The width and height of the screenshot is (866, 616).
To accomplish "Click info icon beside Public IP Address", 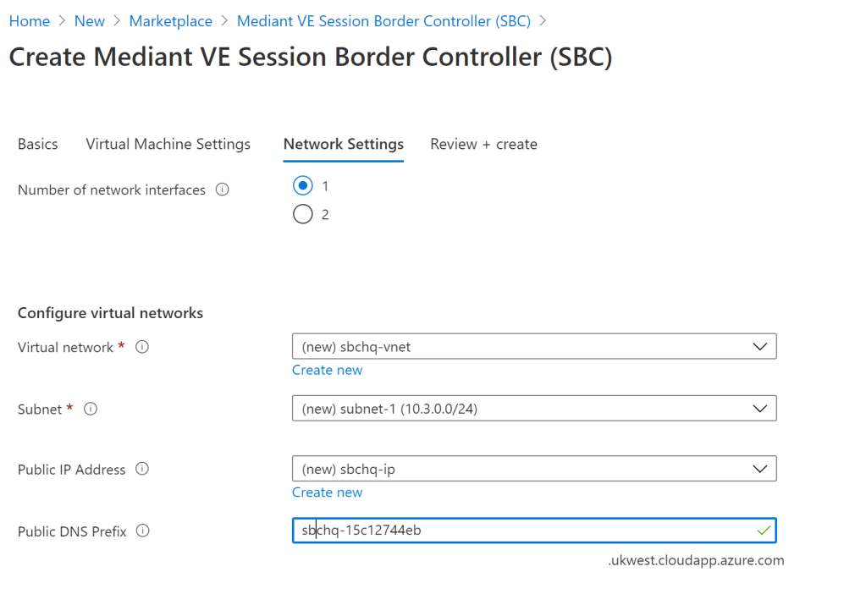I will tap(142, 469).
